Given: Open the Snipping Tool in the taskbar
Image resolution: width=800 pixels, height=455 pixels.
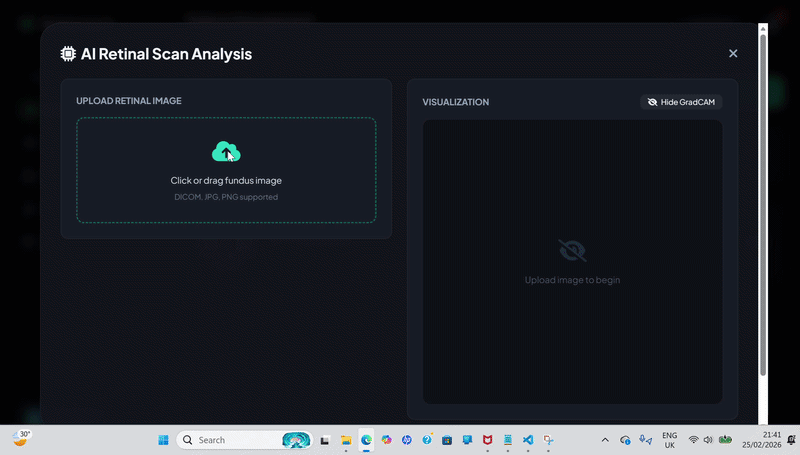Looking at the screenshot, I should point(548,440).
